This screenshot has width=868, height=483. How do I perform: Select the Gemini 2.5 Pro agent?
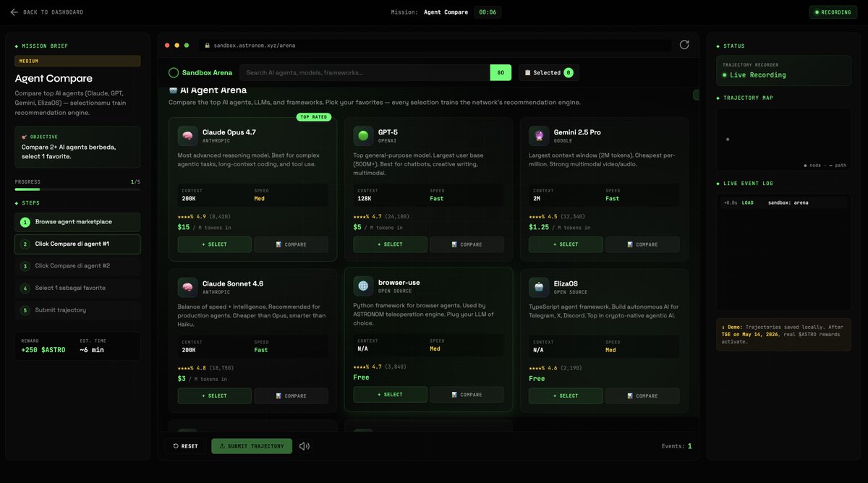click(566, 244)
